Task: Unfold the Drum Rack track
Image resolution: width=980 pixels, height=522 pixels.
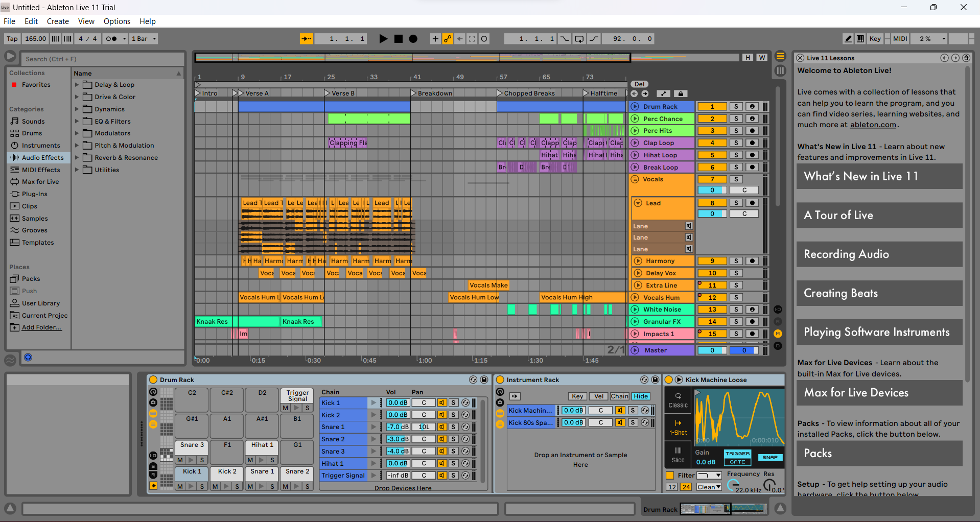Action: tap(635, 107)
